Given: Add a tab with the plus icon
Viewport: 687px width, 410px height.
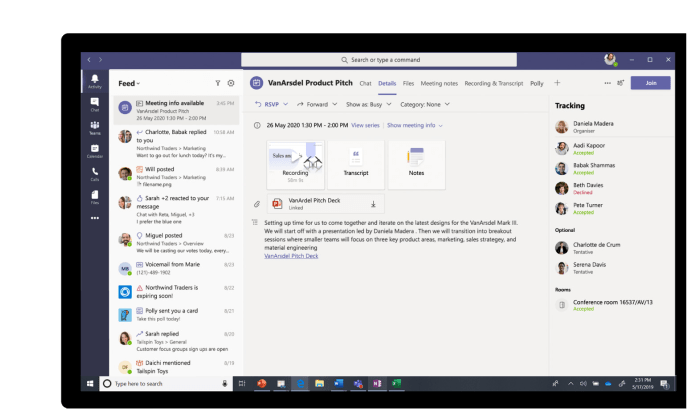Looking at the screenshot, I should tap(557, 83).
